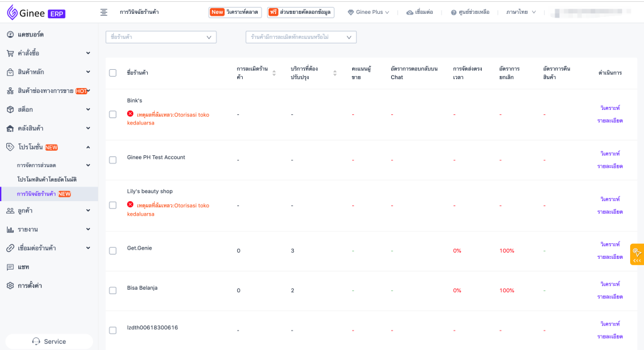Tick the select-all header checkbox
Image resolution: width=644 pixels, height=350 pixels.
click(113, 73)
